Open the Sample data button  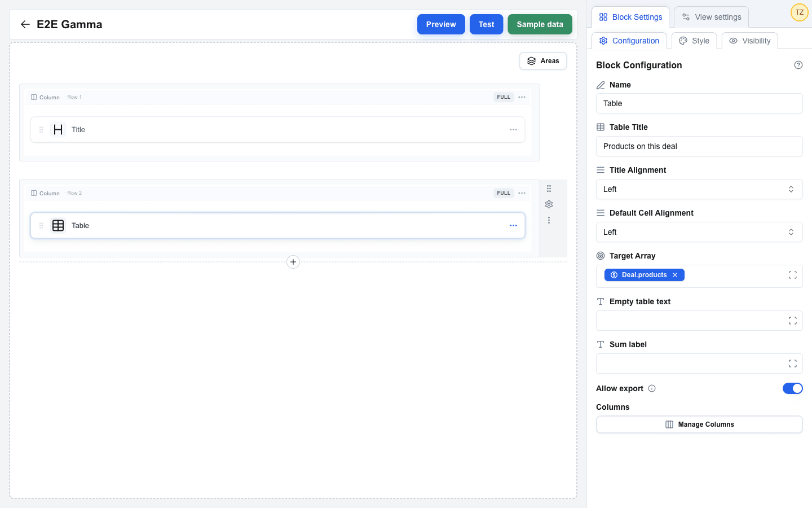point(540,24)
